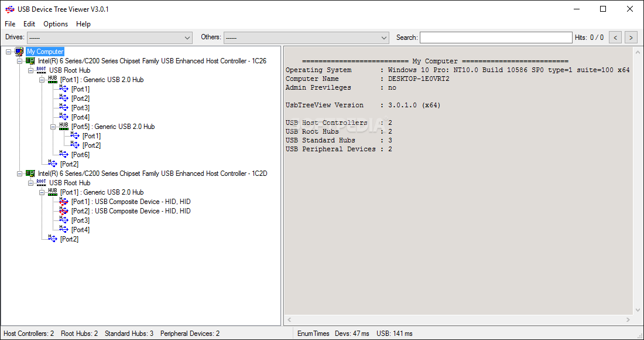Select the 1C2D host controller entry

(29, 173)
